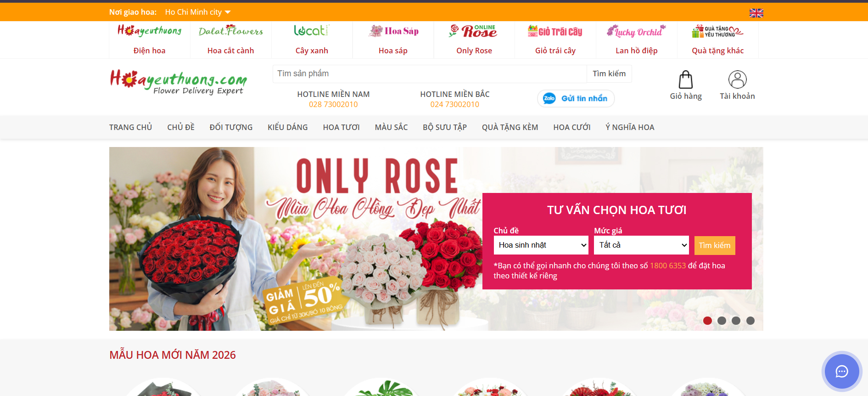Open the Hoa Sáp brand logo
This screenshot has height=396, width=868.
point(393,31)
